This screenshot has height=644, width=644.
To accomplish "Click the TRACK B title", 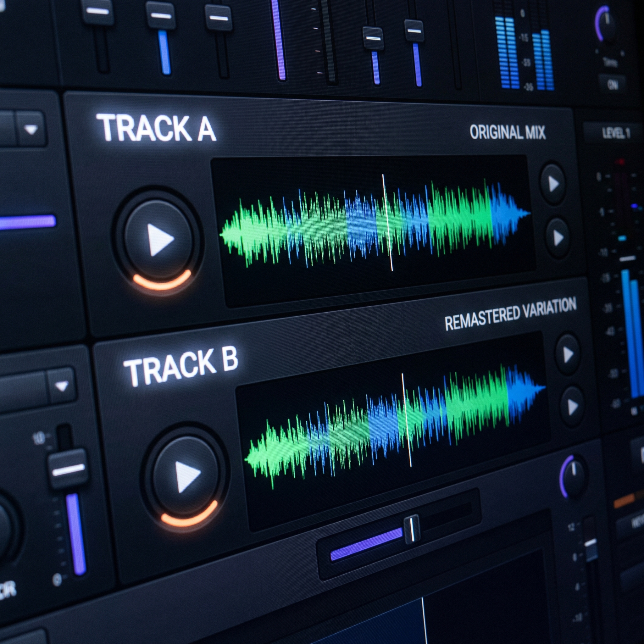I will coord(181,367).
